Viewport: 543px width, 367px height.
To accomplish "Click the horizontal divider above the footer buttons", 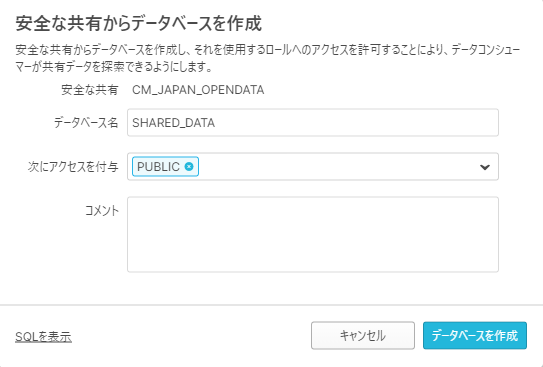I will (x=272, y=305).
